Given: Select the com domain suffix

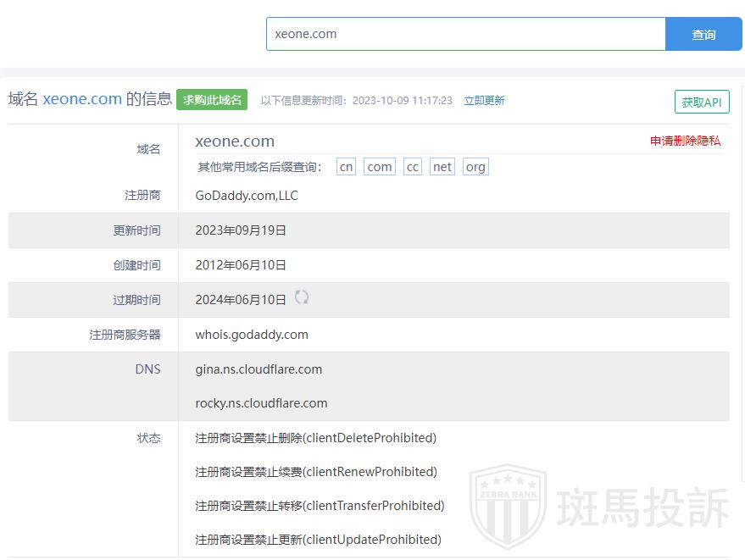Looking at the screenshot, I should (x=380, y=167).
